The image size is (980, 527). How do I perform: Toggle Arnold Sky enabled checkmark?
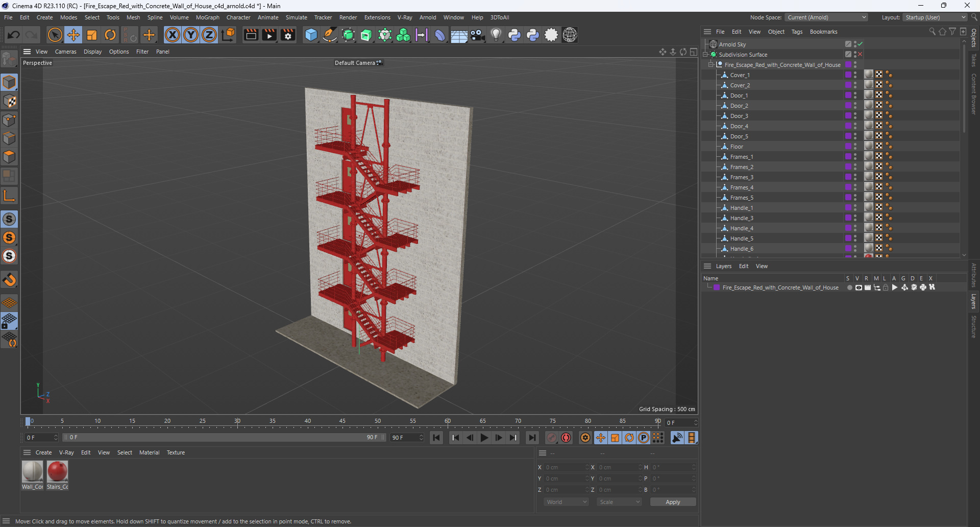[x=860, y=44]
